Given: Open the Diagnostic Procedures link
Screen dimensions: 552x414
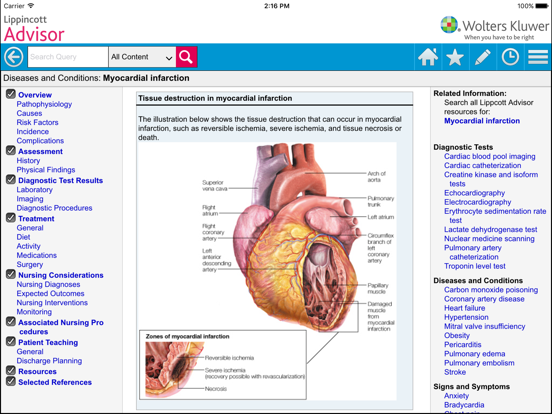Looking at the screenshot, I should point(54,208).
